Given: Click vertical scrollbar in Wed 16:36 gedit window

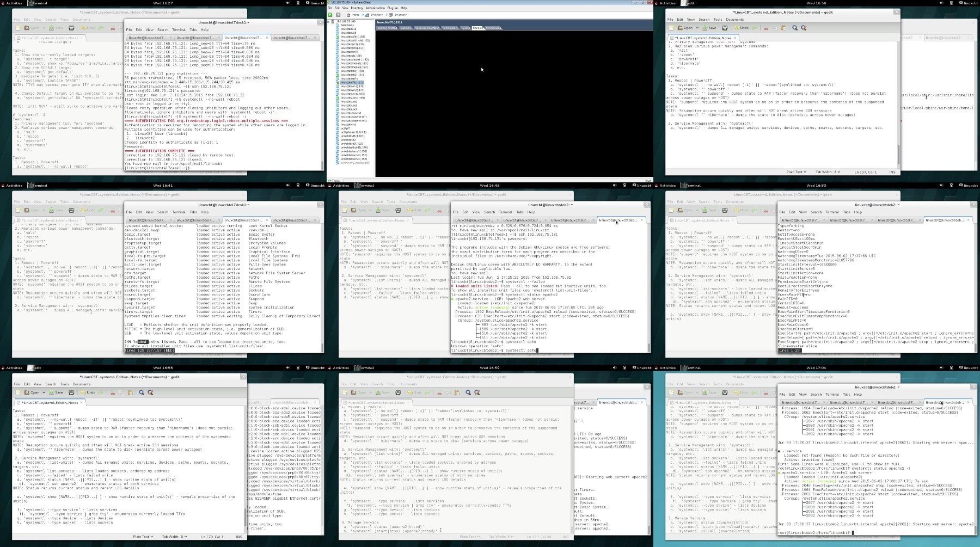Looking at the screenshot, I should pos(898,102).
